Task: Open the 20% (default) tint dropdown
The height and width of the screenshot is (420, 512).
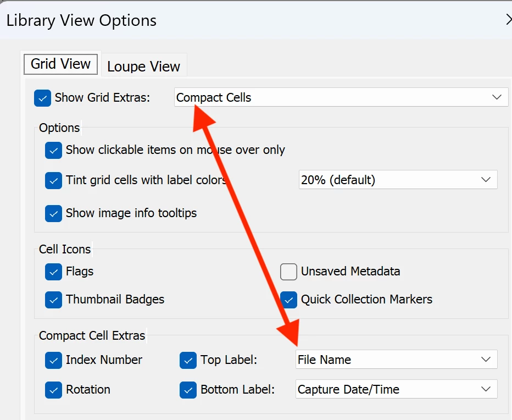Action: coord(398,180)
